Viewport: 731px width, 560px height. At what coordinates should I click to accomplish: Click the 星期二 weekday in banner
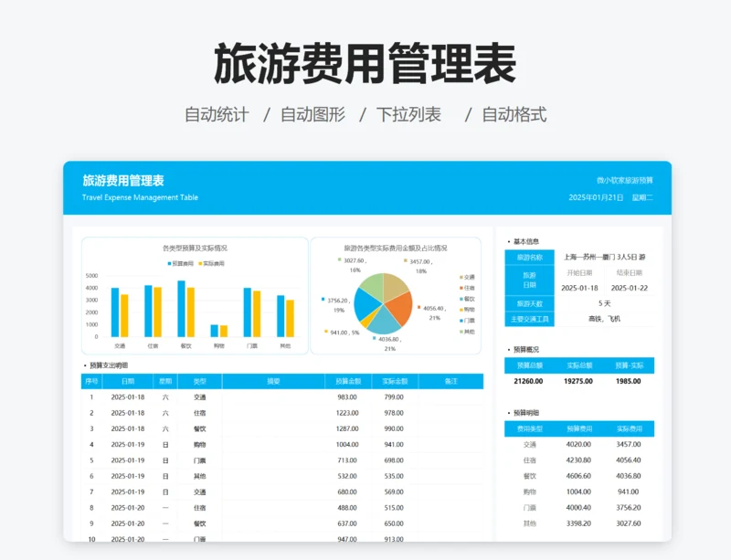click(x=642, y=197)
